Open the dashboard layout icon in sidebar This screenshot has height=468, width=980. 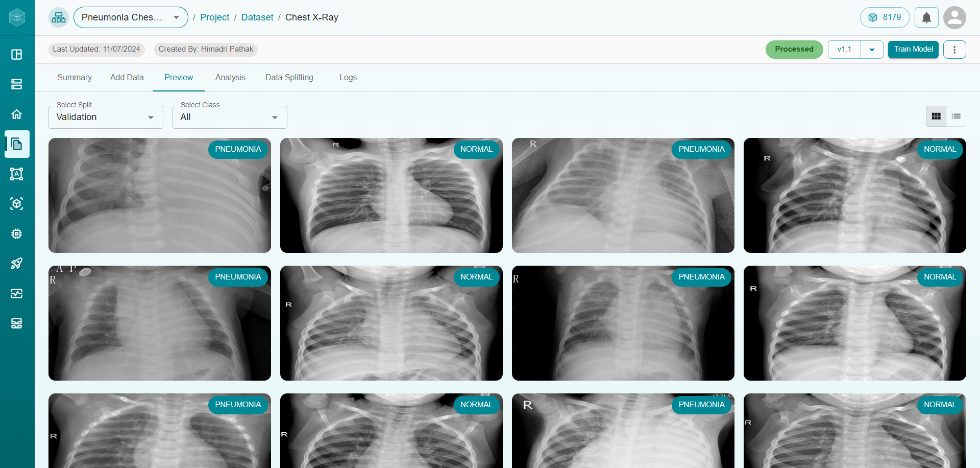tap(17, 54)
